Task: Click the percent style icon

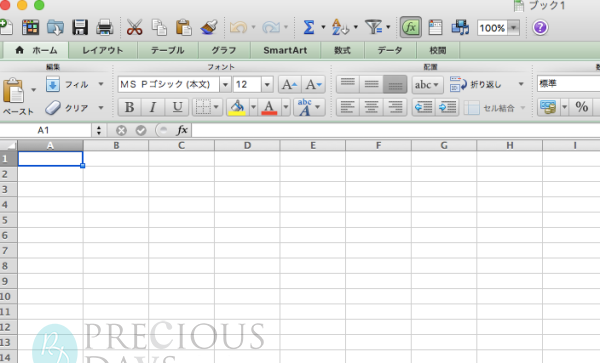Action: click(x=582, y=107)
